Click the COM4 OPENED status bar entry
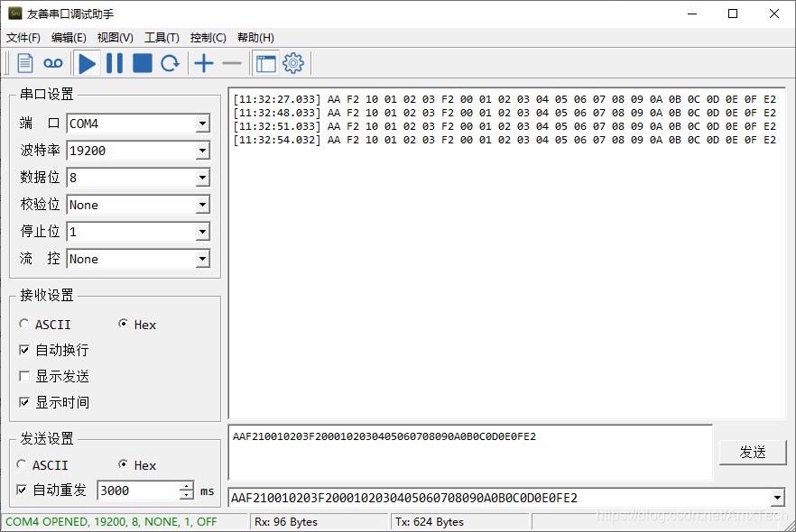 (111, 522)
